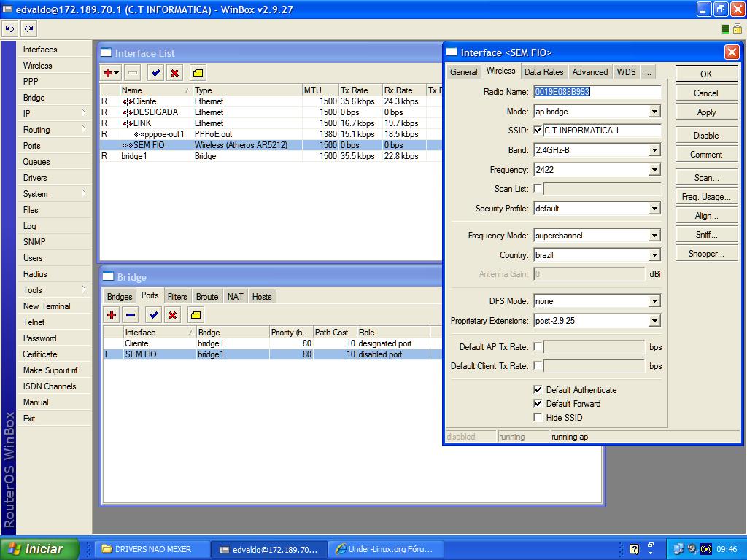Open the Mode dropdown

pyautogui.click(x=654, y=112)
